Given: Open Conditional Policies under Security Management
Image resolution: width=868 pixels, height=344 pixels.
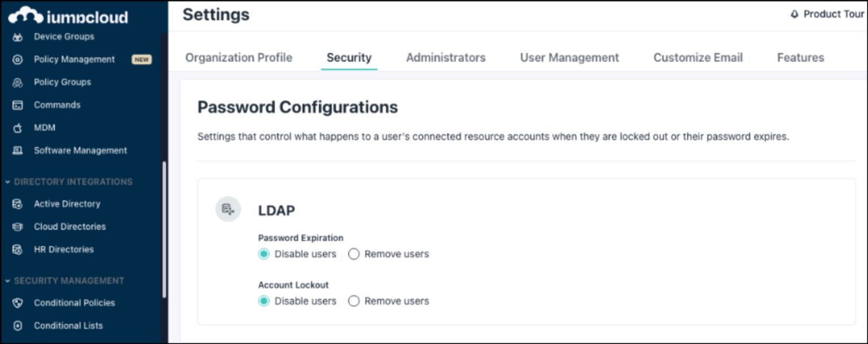Looking at the screenshot, I should [75, 303].
